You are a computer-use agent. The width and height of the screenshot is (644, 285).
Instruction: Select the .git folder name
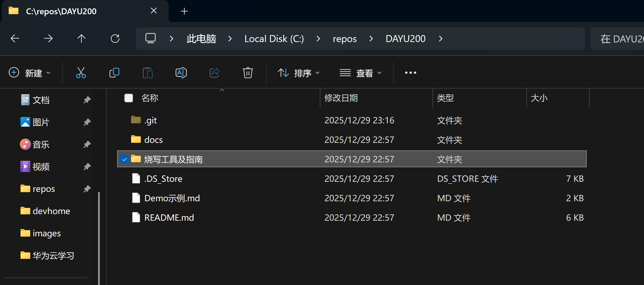(x=151, y=121)
